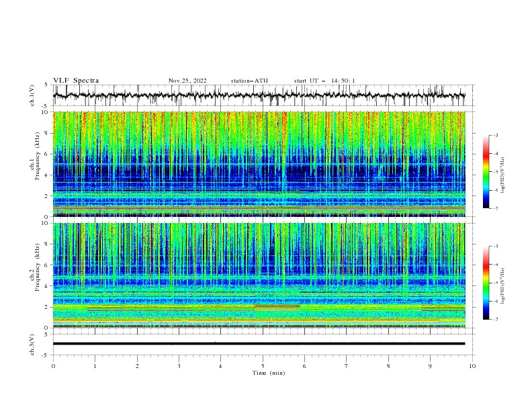Click the 'ch.1(V)' waveform axis label
Image resolution: width=532 pixels, height=411 pixels.
(x=32, y=95)
